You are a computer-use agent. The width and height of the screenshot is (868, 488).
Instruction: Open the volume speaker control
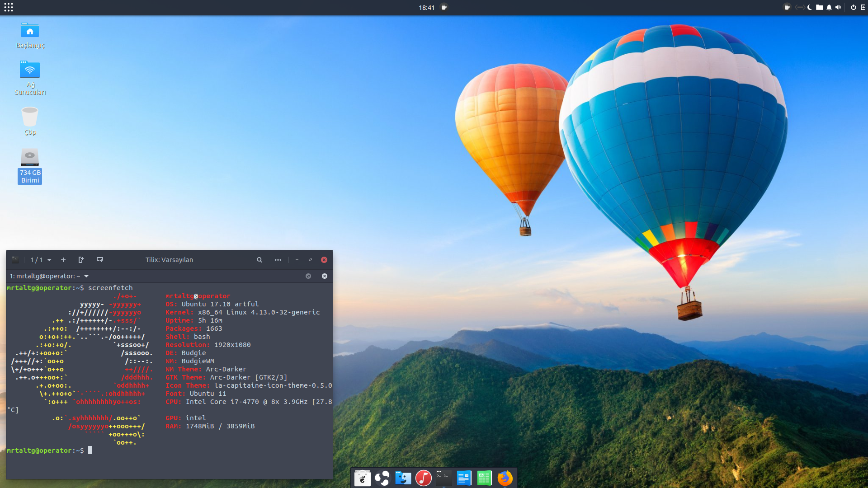(838, 7)
